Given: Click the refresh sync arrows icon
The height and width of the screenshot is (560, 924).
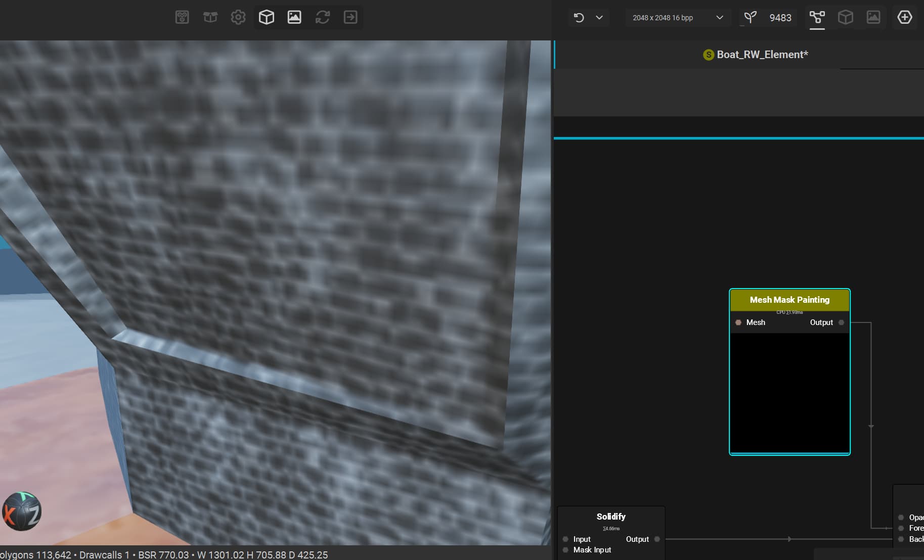Looking at the screenshot, I should pyautogui.click(x=323, y=17).
